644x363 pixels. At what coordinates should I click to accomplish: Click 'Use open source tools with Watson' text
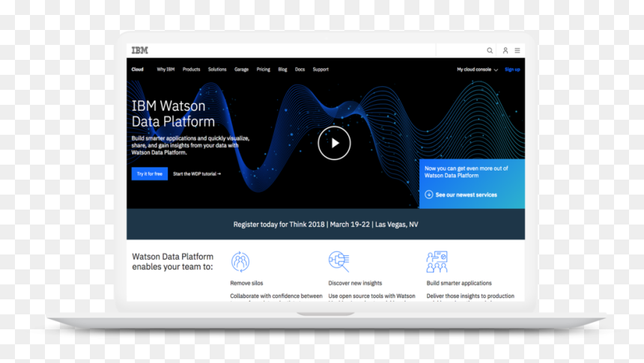tap(371, 296)
